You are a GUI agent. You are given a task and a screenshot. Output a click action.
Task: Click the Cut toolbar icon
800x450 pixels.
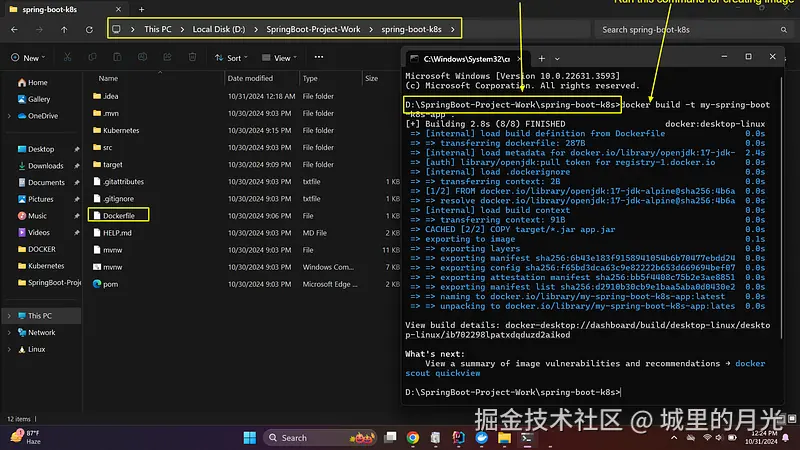point(67,58)
